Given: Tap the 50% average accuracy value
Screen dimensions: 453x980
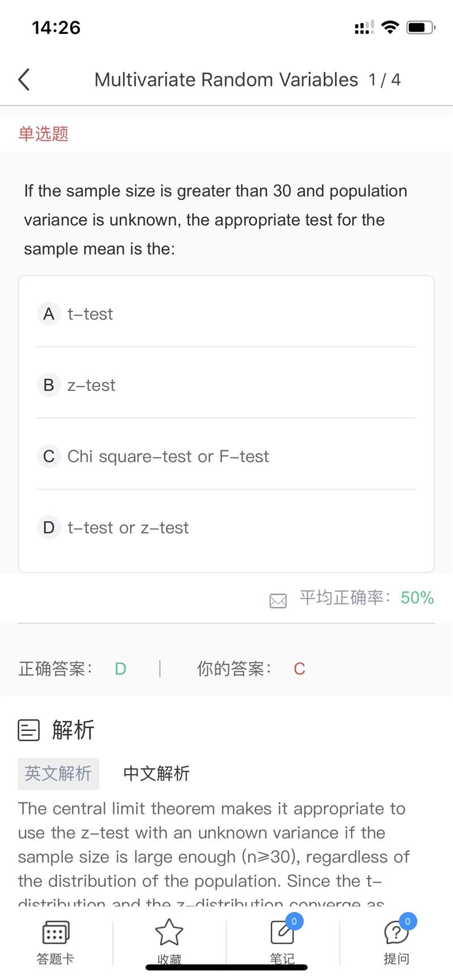Looking at the screenshot, I should (x=417, y=598).
